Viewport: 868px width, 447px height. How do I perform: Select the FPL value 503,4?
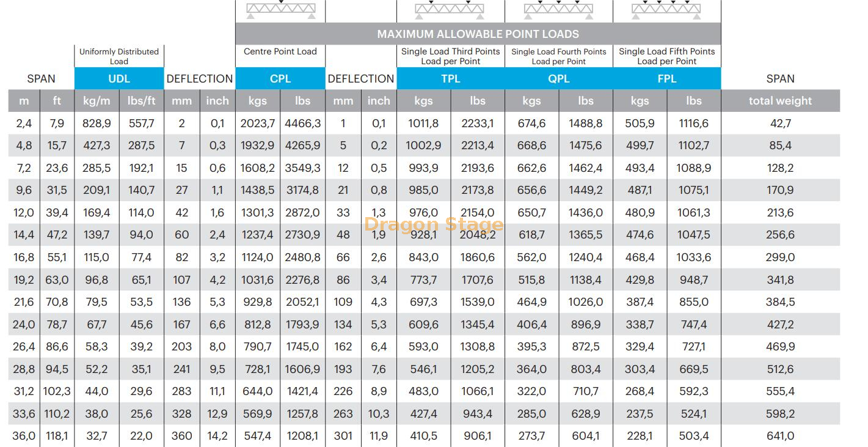694,436
